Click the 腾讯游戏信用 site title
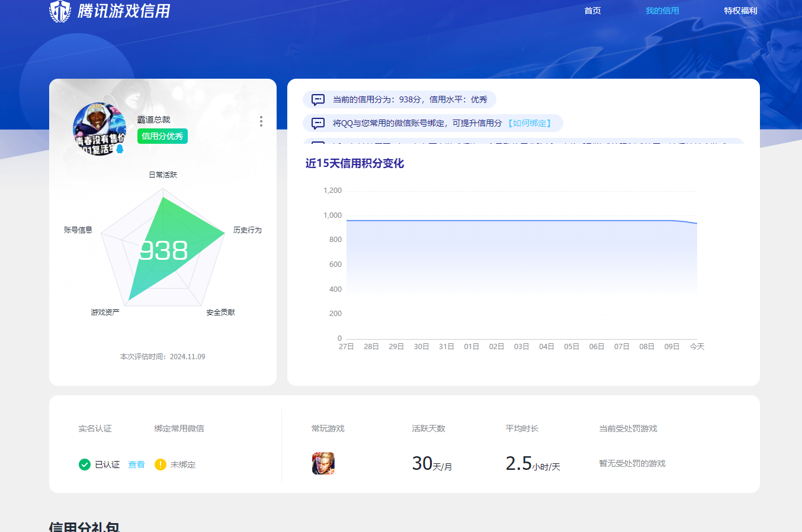The height and width of the screenshot is (532, 802). click(124, 11)
